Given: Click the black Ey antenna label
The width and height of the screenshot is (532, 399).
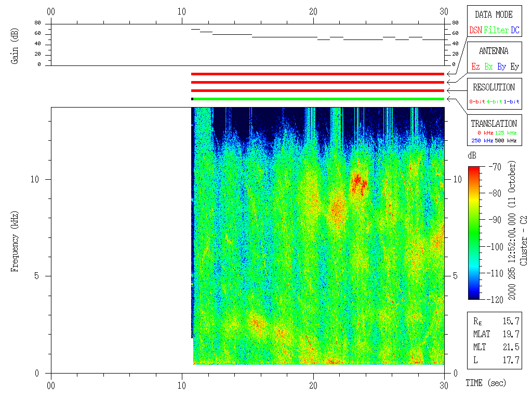Looking at the screenshot, I should (x=514, y=66).
